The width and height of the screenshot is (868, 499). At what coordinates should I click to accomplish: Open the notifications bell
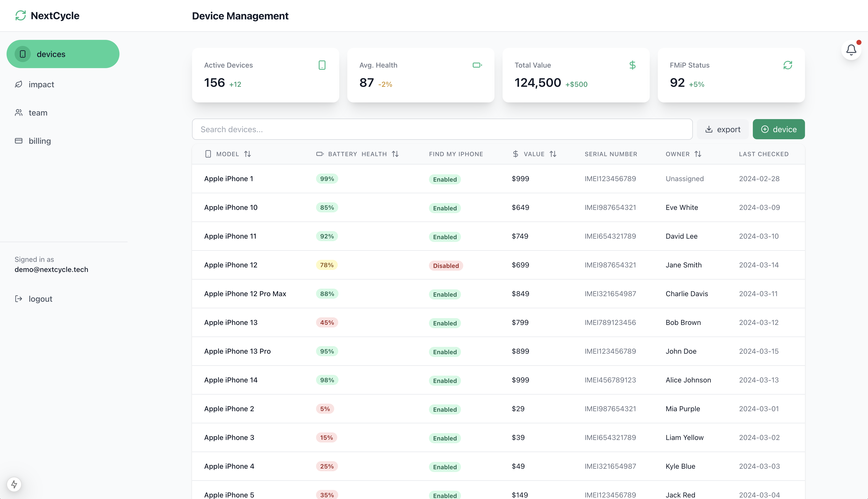click(851, 50)
